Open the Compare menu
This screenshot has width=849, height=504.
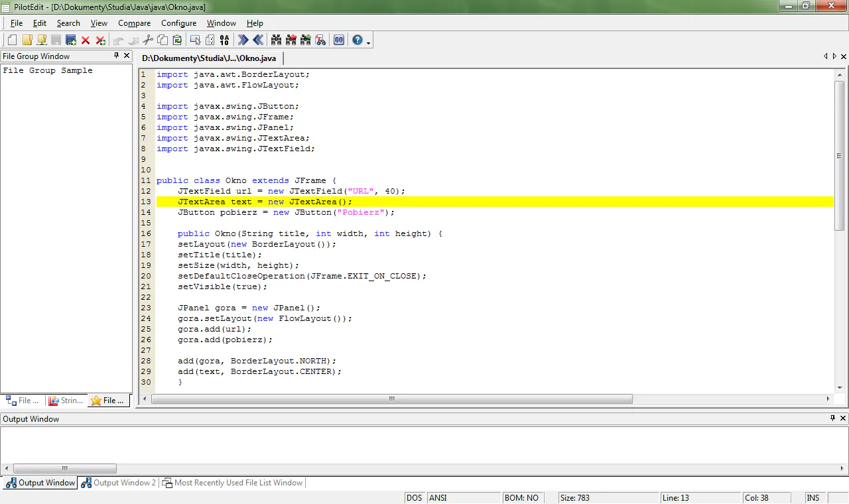[134, 23]
